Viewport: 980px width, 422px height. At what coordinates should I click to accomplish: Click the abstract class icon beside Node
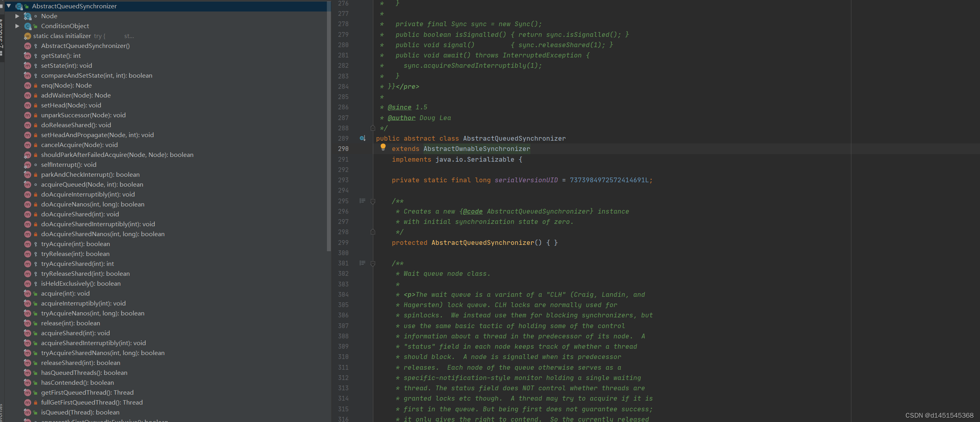click(27, 16)
